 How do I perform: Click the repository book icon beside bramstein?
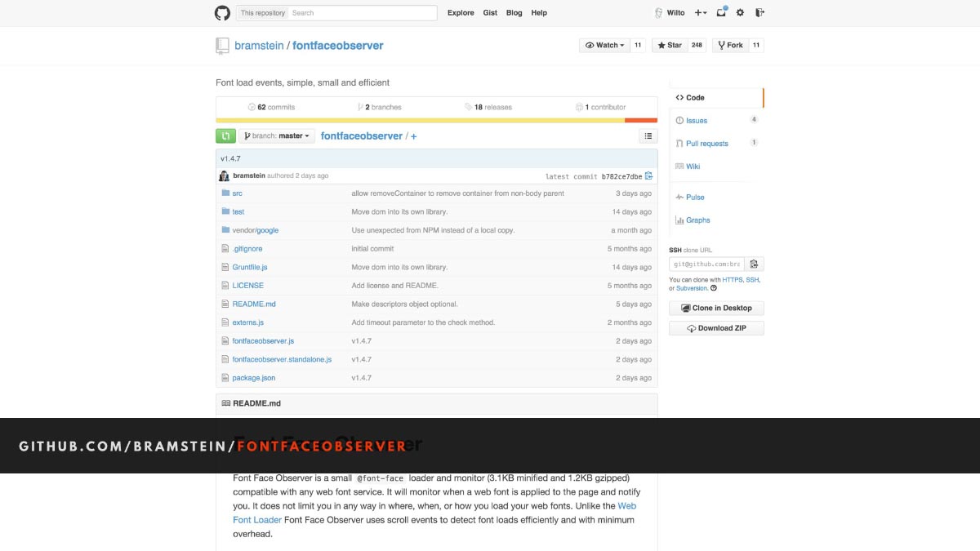(x=222, y=46)
